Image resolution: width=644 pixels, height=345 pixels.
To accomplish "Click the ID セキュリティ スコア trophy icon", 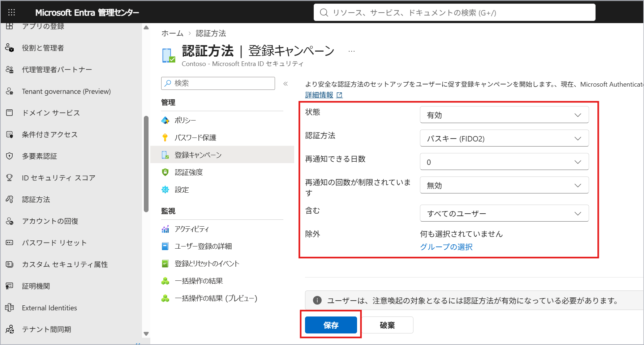I will (x=10, y=178).
